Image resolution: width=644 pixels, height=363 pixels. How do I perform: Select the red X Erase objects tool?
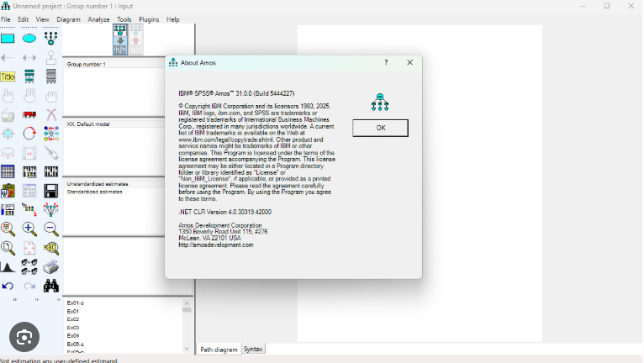[51, 114]
